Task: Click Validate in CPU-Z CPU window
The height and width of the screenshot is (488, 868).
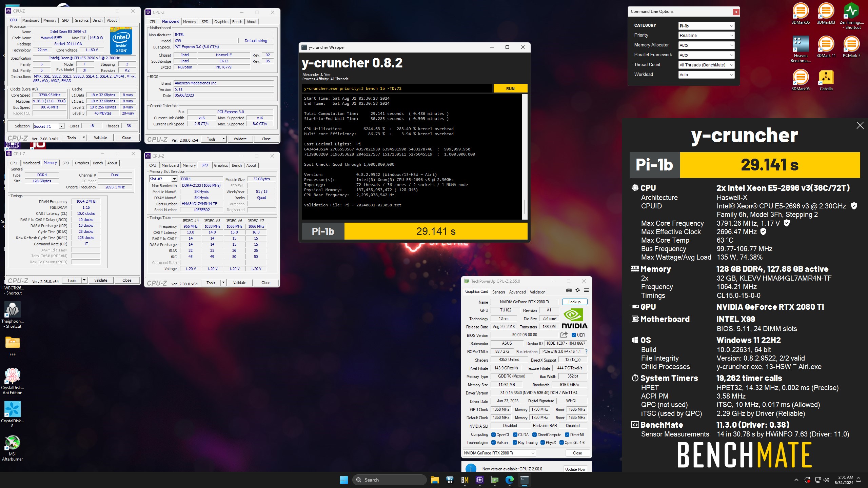Action: (x=100, y=138)
